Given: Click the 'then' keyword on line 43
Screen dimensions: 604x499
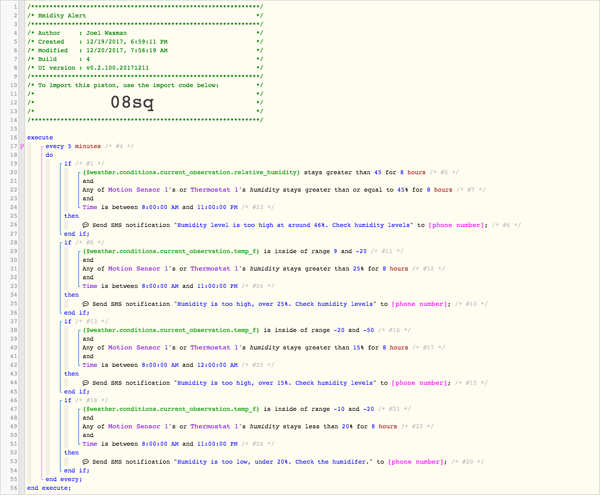Looking at the screenshot, I should coord(71,374).
